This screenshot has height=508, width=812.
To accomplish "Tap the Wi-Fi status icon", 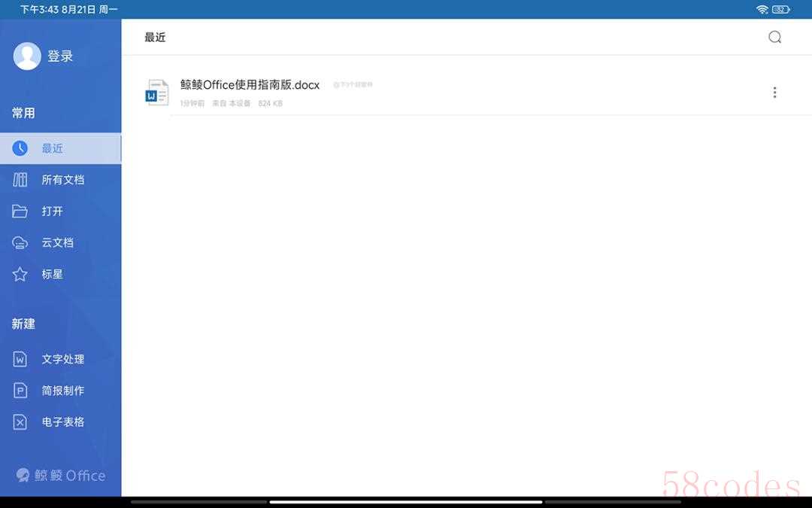I will [762, 9].
